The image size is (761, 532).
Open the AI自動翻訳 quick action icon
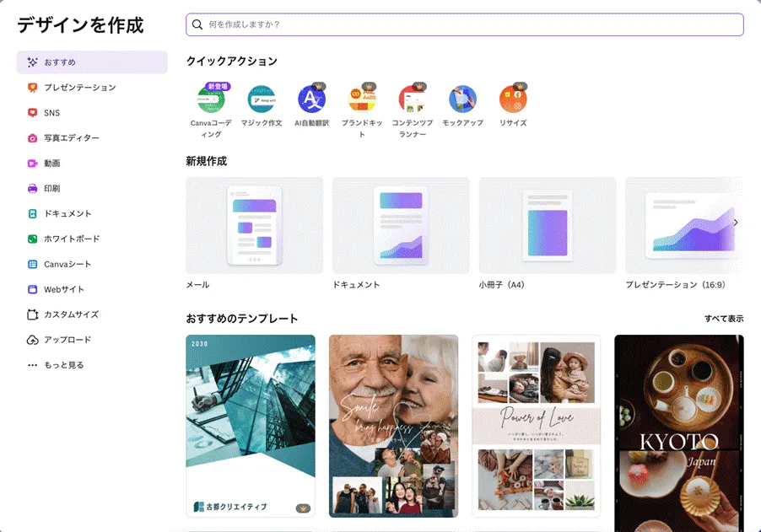pos(311,99)
